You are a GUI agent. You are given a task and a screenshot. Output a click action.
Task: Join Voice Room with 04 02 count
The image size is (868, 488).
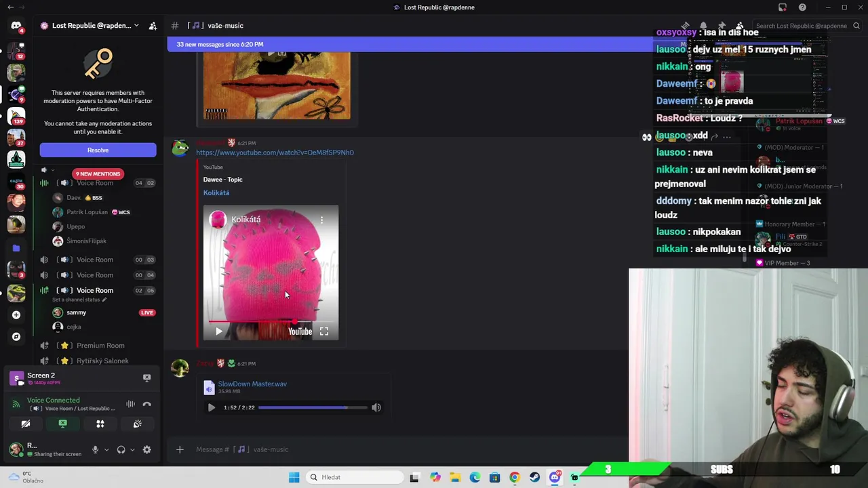point(98,183)
